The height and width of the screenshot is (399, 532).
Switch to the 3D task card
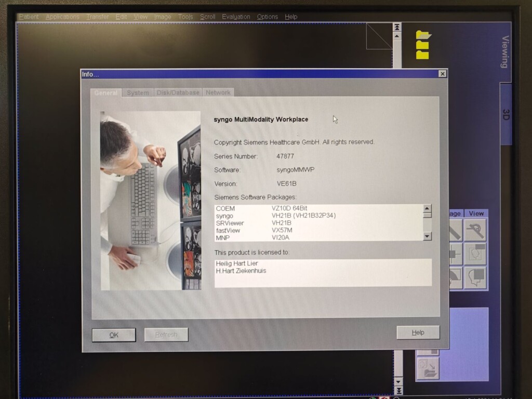coord(506,114)
